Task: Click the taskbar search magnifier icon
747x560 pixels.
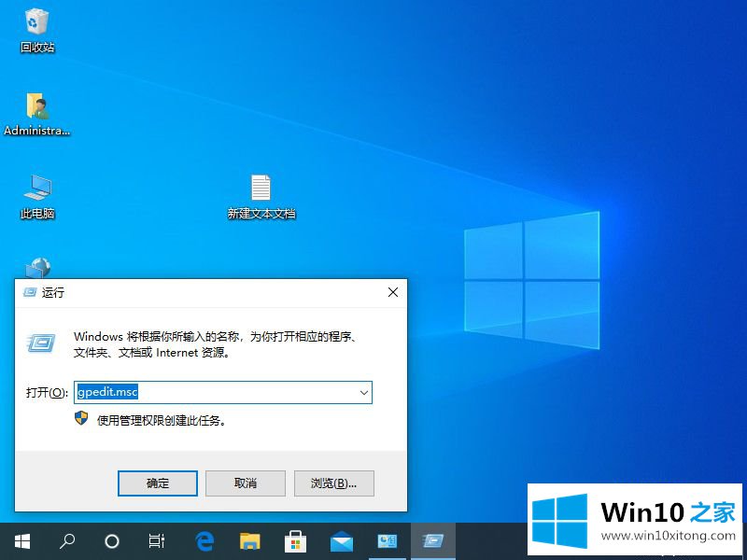Action: point(67,540)
